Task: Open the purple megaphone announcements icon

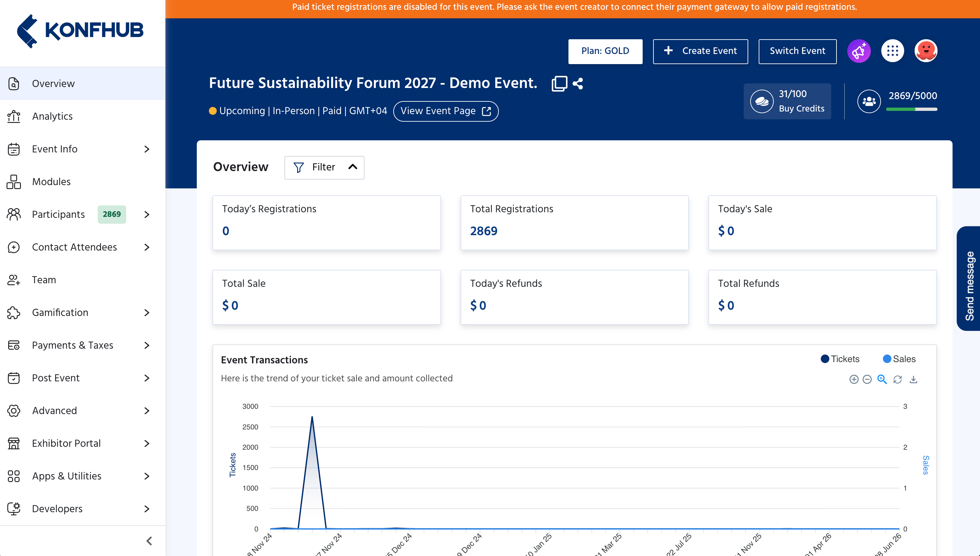Action: tap(859, 51)
